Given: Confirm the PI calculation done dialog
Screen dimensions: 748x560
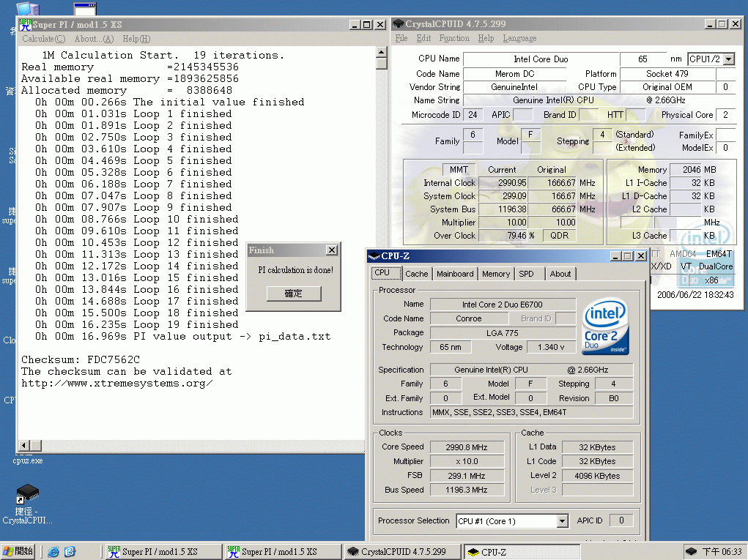Looking at the screenshot, I should pos(293,294).
